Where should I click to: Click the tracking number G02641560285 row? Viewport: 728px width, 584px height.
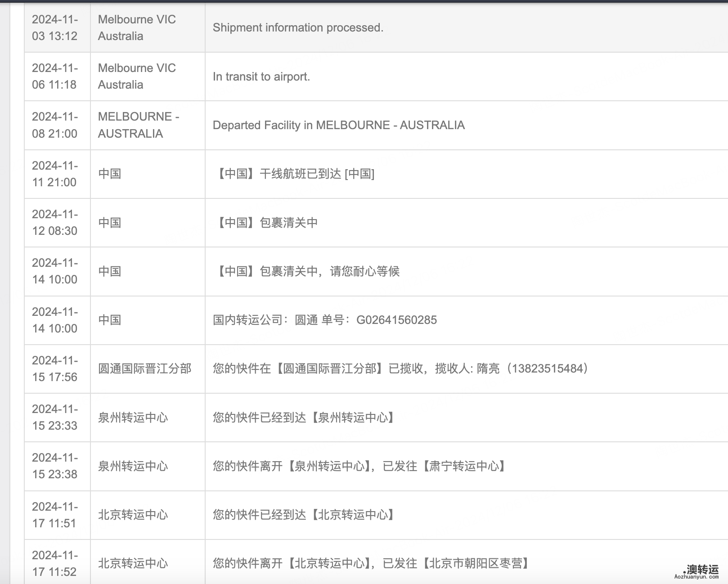tap(325, 320)
